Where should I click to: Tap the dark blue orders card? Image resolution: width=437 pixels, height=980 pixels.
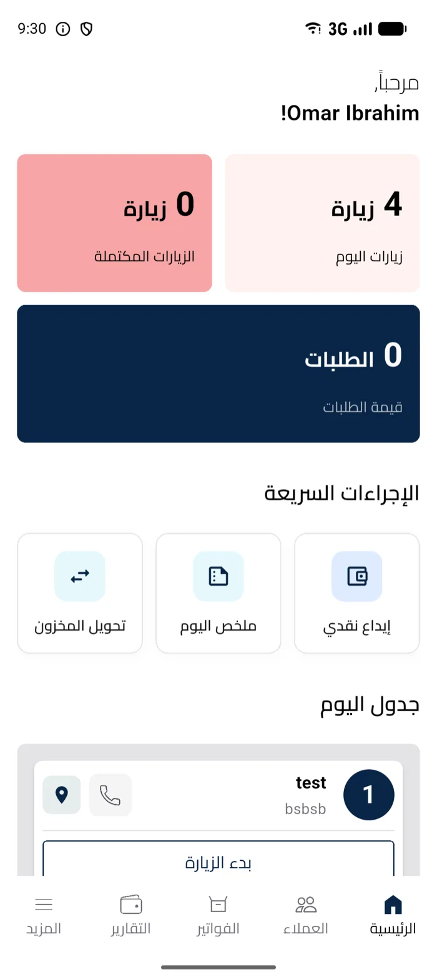(x=219, y=374)
